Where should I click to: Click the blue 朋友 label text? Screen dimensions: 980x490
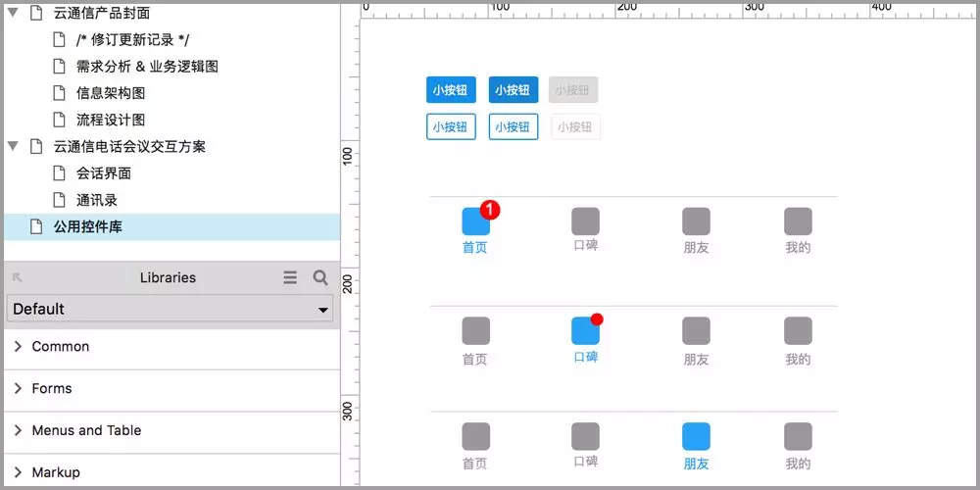pyautogui.click(x=696, y=464)
